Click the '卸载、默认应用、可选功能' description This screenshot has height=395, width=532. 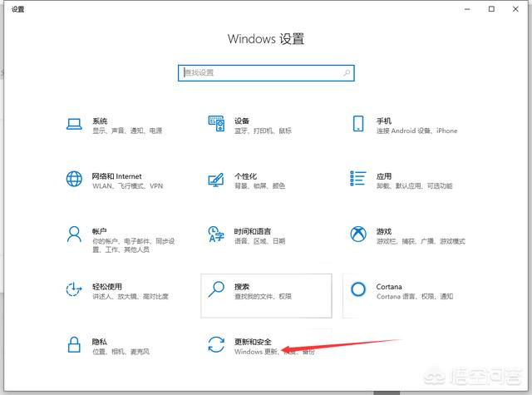pyautogui.click(x=415, y=186)
